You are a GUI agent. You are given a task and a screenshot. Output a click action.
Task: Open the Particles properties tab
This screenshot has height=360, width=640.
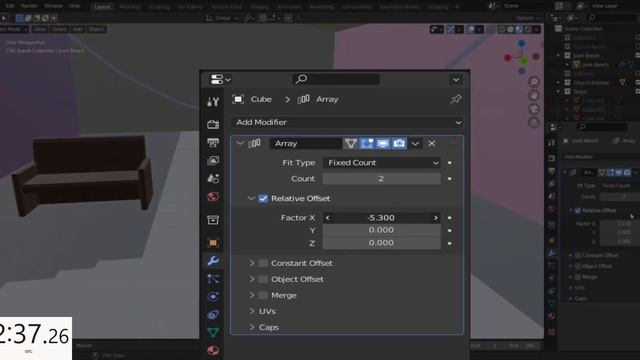tap(213, 279)
